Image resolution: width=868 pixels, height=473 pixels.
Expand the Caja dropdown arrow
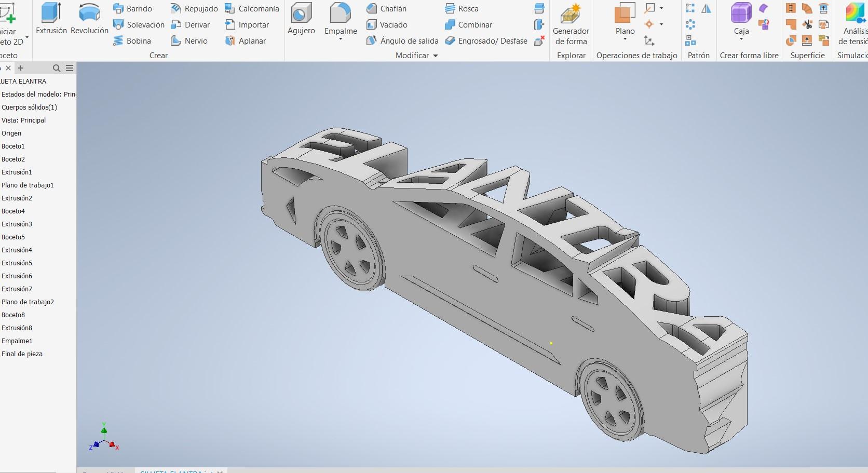tap(741, 39)
